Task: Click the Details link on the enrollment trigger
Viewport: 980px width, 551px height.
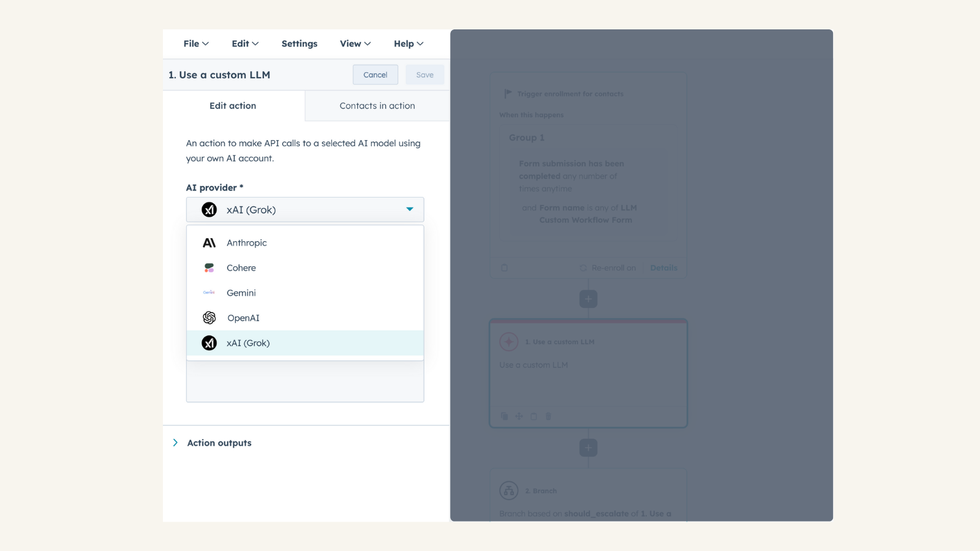Action: point(663,268)
